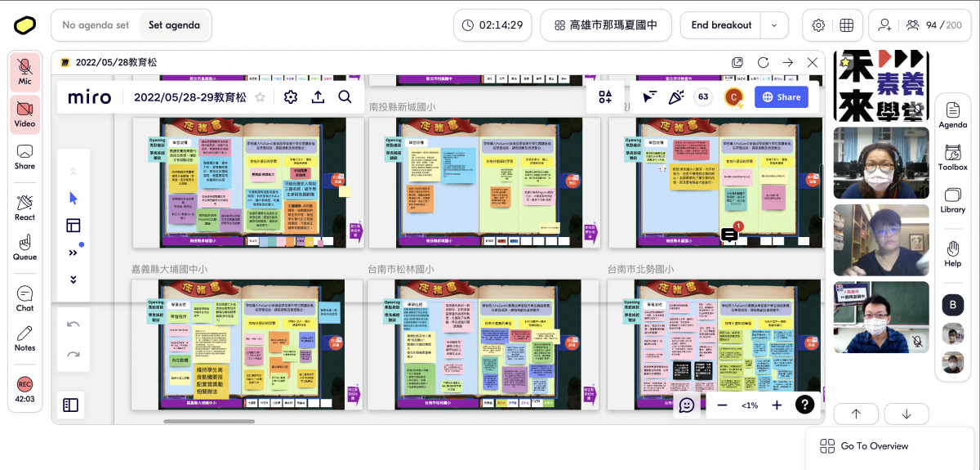Click the celebration reactions icon in Miro
Image resolution: width=980 pixels, height=470 pixels.
[x=675, y=97]
